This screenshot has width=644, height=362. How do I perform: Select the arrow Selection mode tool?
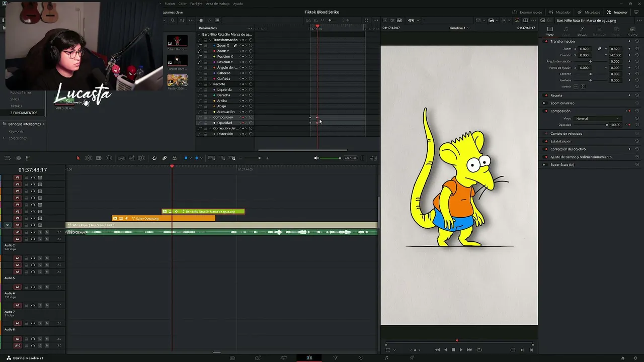coord(78,158)
